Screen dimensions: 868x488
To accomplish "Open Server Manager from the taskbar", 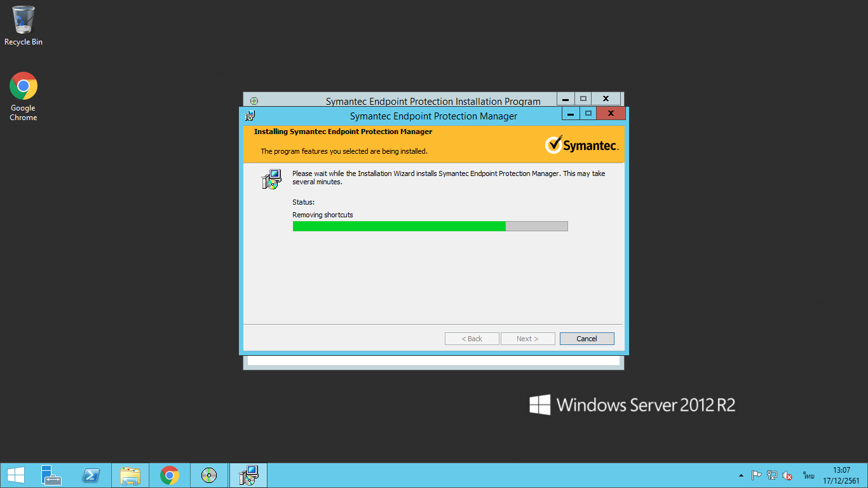I will [51, 475].
